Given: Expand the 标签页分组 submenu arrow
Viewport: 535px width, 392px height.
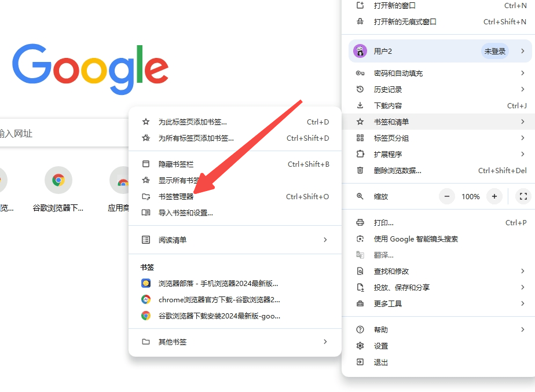Looking at the screenshot, I should click(523, 138).
